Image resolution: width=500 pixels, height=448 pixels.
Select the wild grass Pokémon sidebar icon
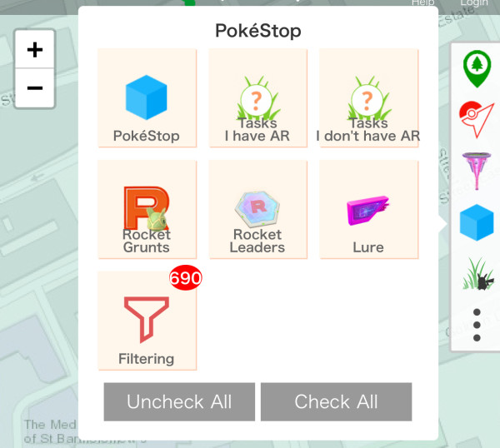coord(478,273)
